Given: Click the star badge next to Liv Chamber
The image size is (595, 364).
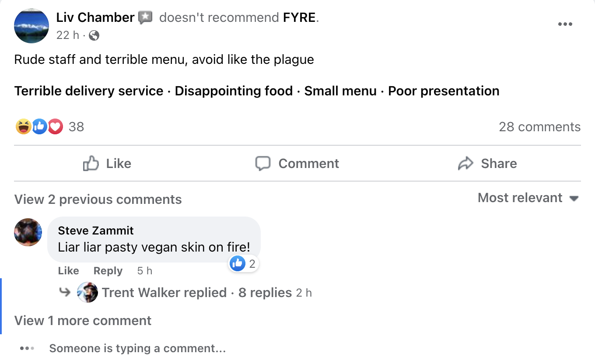Looking at the screenshot, I should [x=145, y=17].
